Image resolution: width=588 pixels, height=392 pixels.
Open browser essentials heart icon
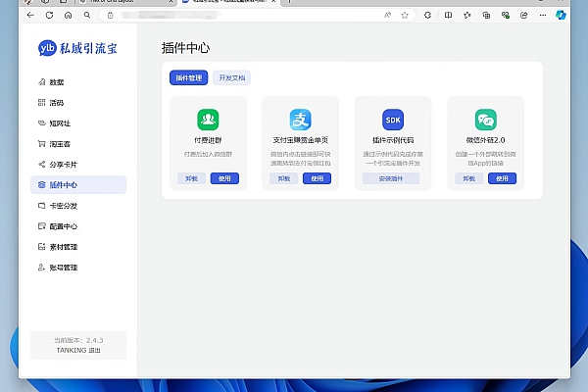tap(505, 15)
